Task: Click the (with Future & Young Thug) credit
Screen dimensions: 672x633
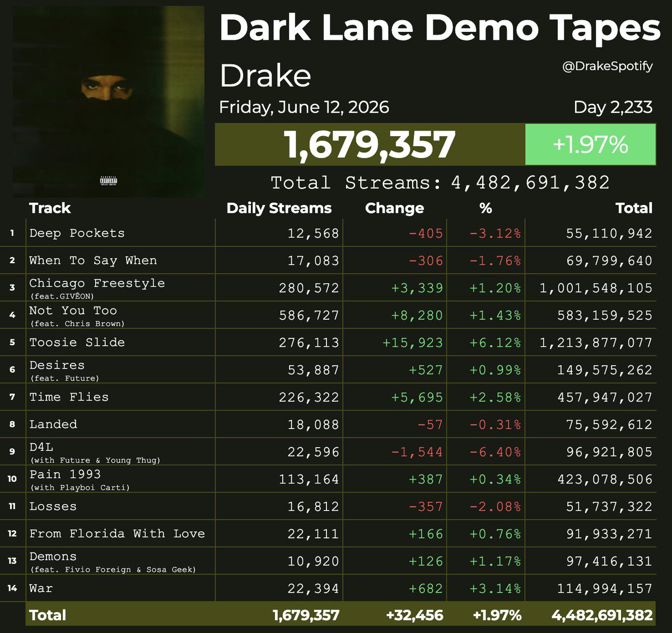Action: (95, 460)
